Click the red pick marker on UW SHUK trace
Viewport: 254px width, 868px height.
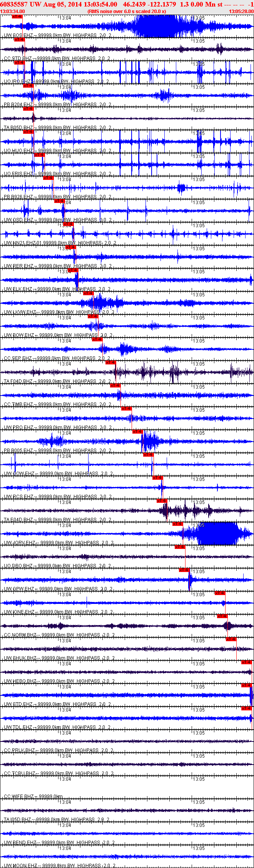tap(231, 639)
